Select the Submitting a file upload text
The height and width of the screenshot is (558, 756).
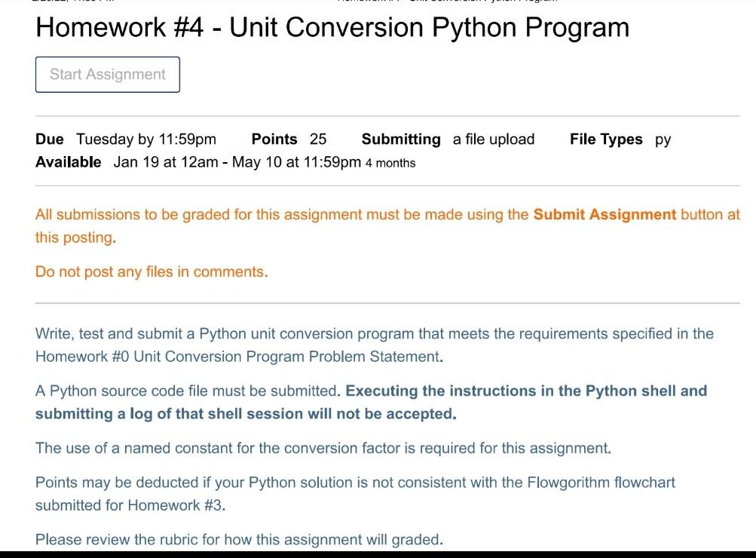(448, 139)
